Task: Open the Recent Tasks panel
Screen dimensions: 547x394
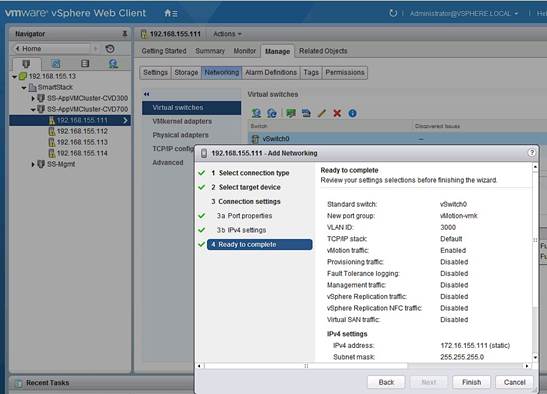Action: point(47,383)
